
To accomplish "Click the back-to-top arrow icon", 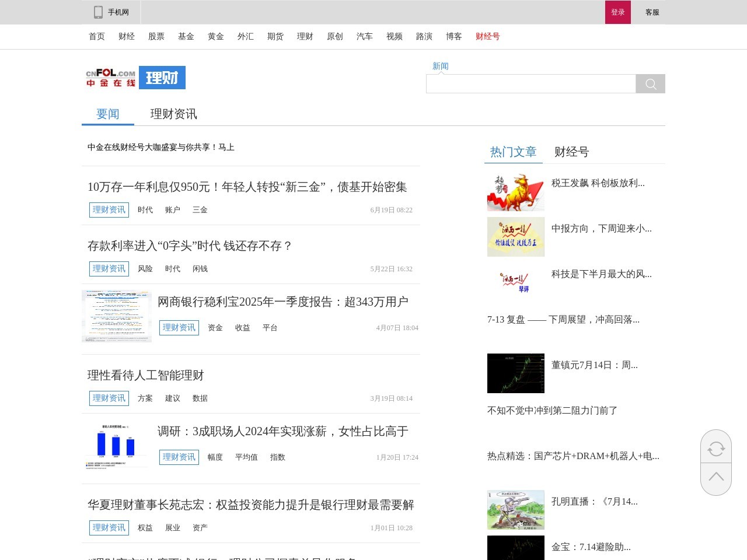I will (716, 477).
